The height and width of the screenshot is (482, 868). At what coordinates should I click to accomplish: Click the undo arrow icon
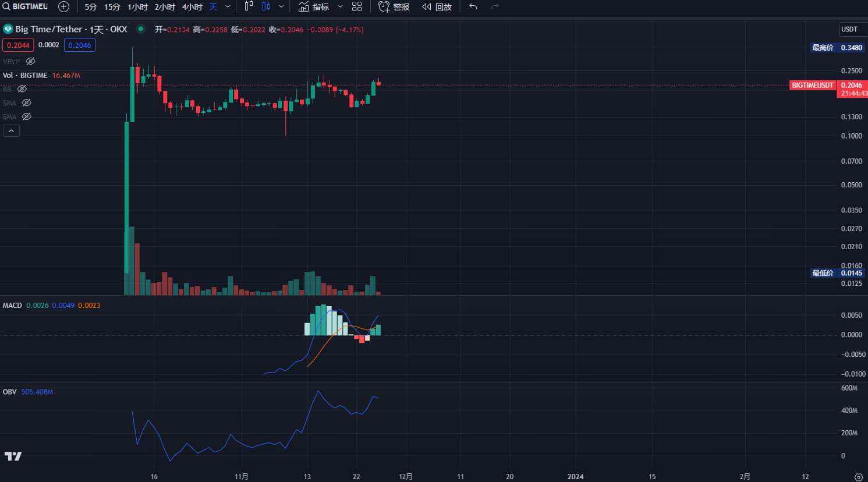tap(473, 6)
